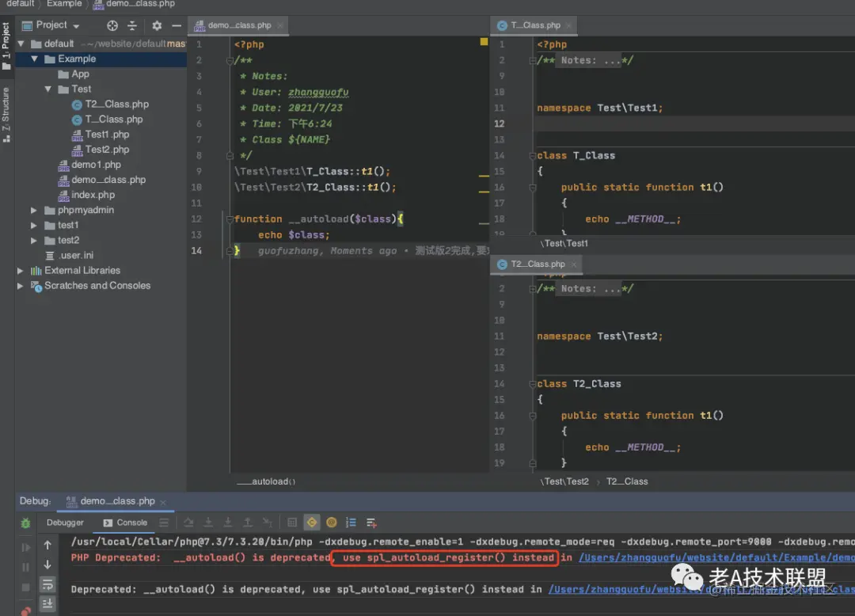Screen dimensions: 855x616
Task: Open file link in second Deprecated message
Action: tap(701, 589)
